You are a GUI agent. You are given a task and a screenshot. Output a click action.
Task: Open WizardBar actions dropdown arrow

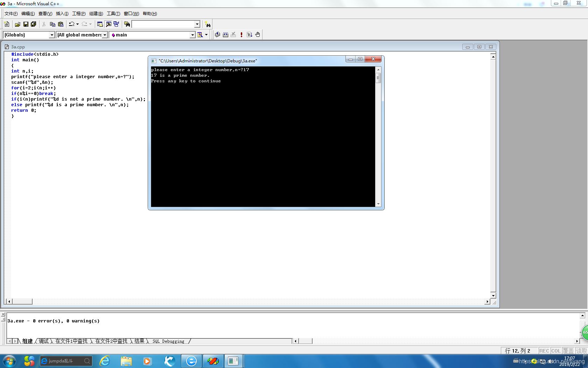206,35
